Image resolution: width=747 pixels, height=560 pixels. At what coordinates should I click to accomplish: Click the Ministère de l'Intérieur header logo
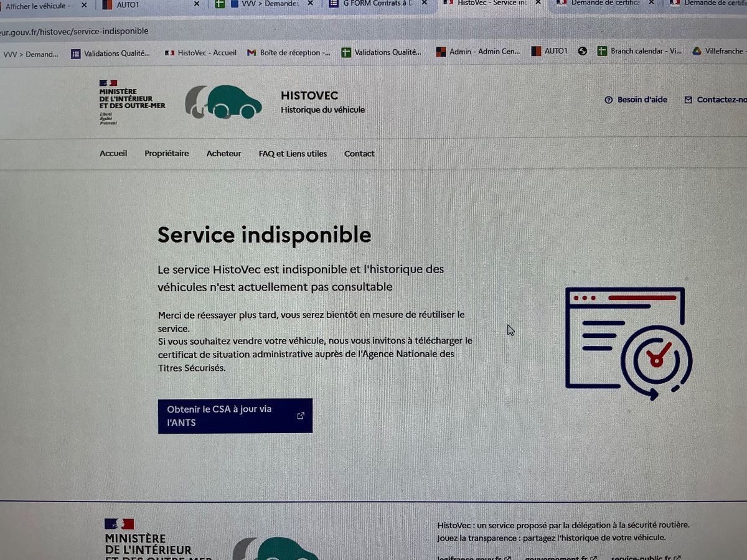click(132, 102)
